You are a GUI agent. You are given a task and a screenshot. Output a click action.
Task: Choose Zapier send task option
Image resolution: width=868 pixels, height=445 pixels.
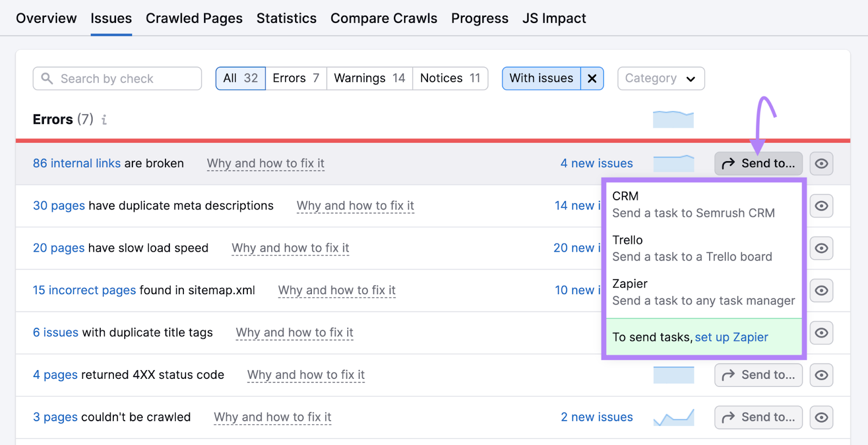[703, 292]
